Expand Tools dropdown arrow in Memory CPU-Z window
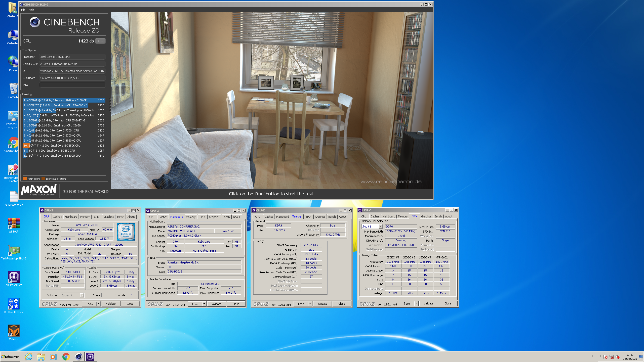Image resolution: width=644 pixels, height=362 pixels. 310,304
